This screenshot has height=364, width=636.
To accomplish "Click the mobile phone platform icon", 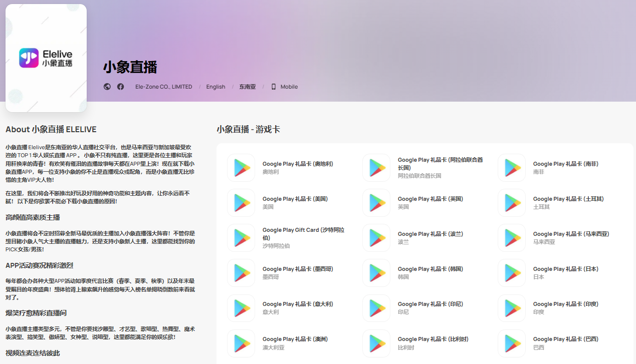I will [x=274, y=87].
